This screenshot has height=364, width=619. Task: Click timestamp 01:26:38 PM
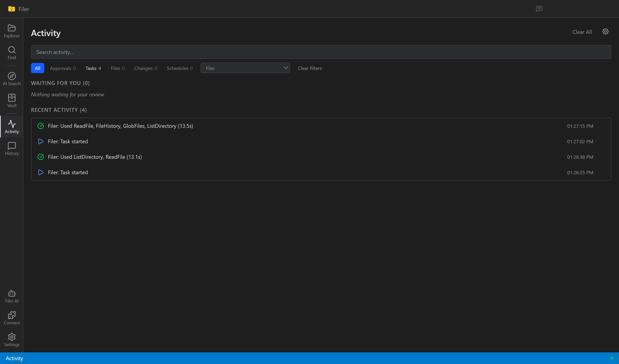point(580,157)
